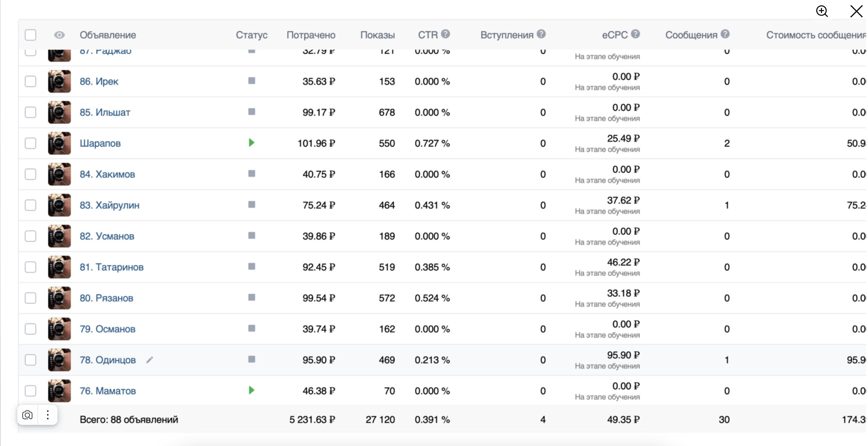Click the eCPC help question mark
Screen dimensions: 868x446
point(635,34)
